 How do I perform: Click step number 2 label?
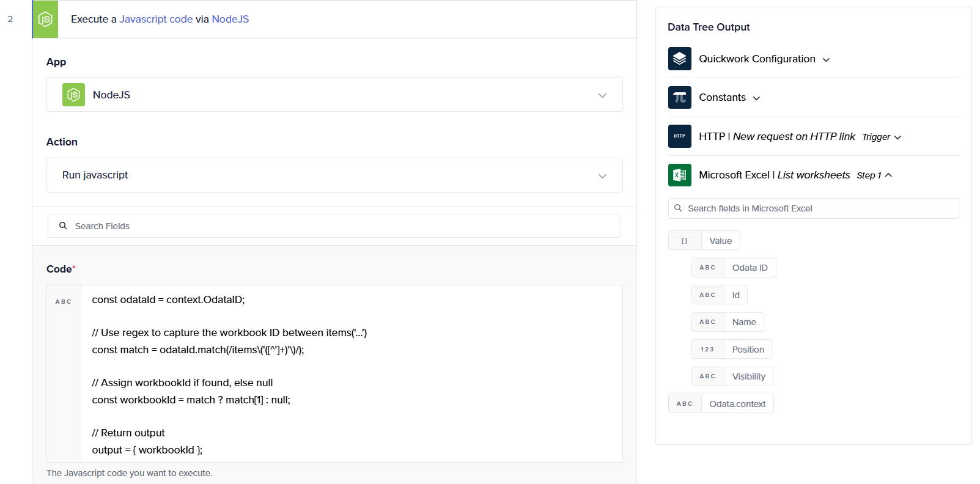10,19
